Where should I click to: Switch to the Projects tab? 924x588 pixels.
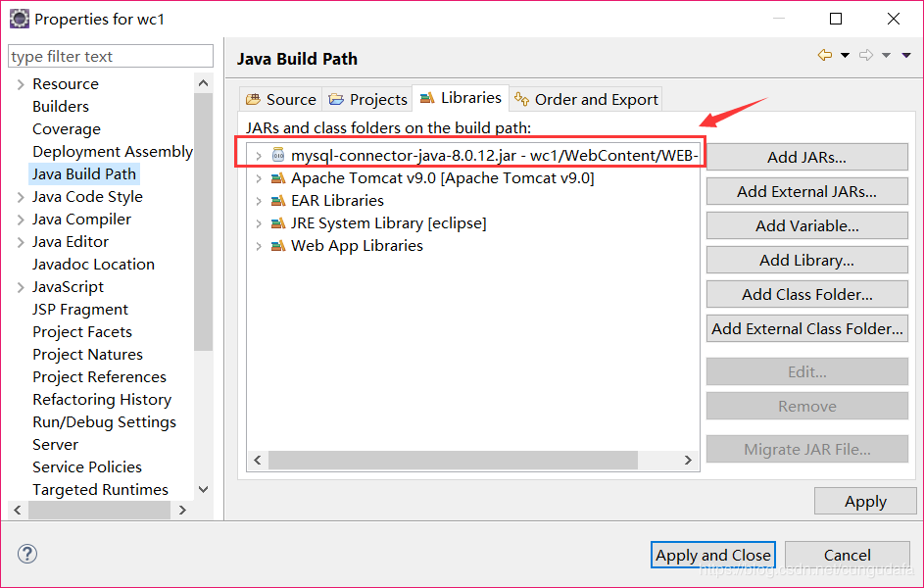[367, 99]
